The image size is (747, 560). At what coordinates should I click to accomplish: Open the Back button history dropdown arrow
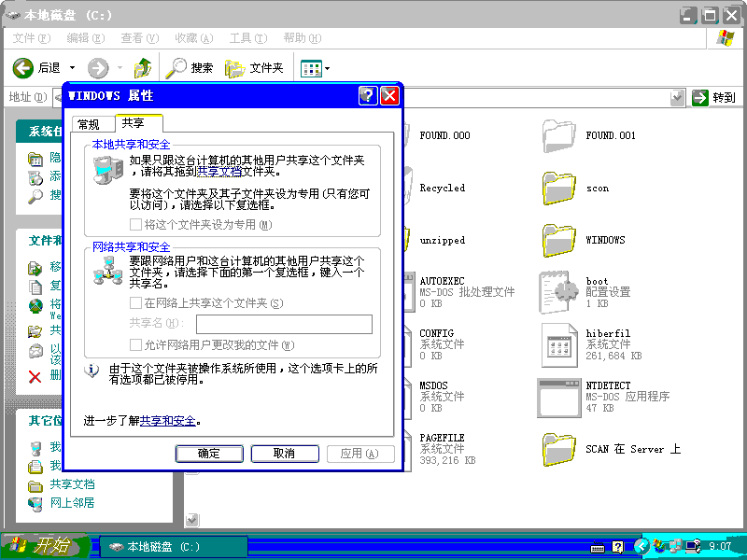73,68
